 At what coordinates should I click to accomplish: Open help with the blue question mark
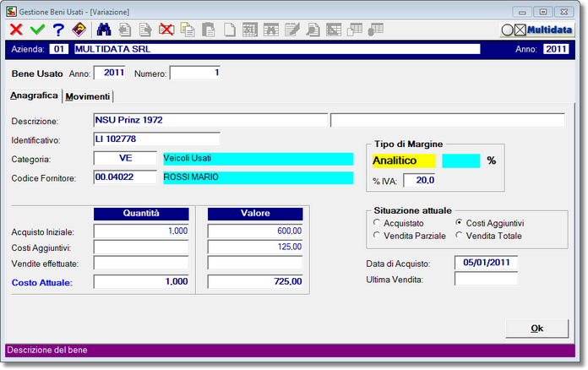58,30
